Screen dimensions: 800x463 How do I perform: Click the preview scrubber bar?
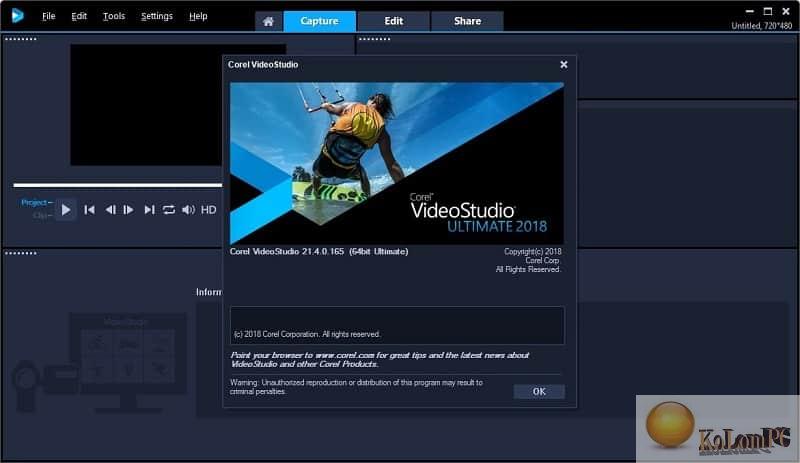click(118, 185)
